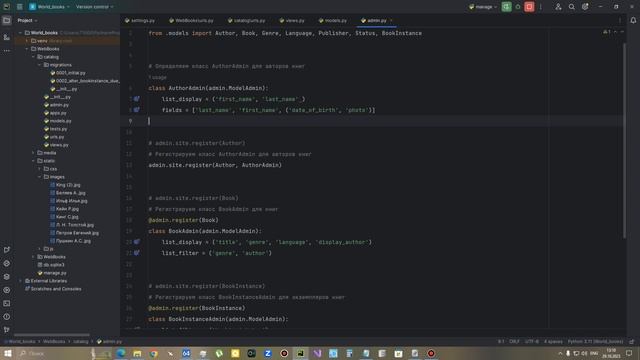Viewport: 640px width, 360px height.
Task: Expand External Libraries node
Action: coord(20,281)
